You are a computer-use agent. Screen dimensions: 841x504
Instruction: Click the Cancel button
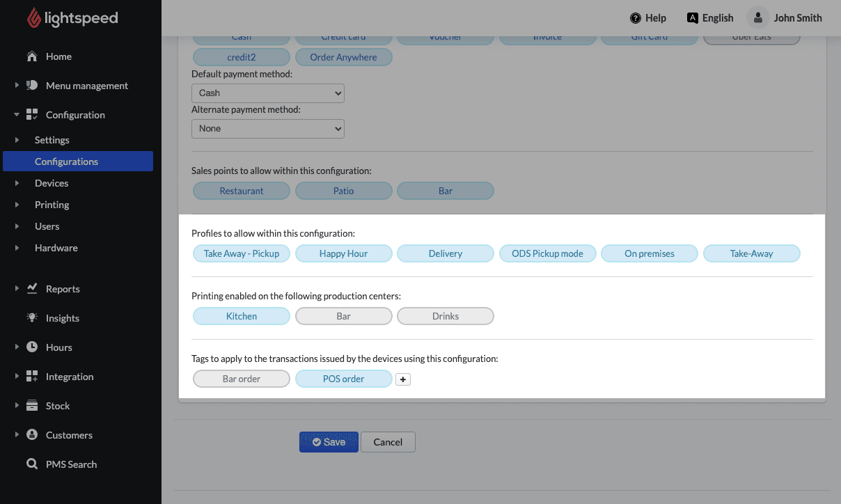(388, 442)
